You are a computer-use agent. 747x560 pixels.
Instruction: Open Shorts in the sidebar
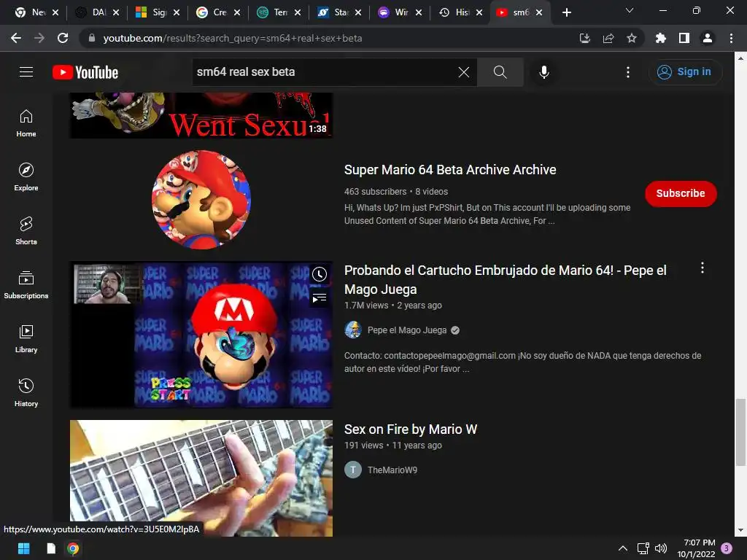point(26,230)
